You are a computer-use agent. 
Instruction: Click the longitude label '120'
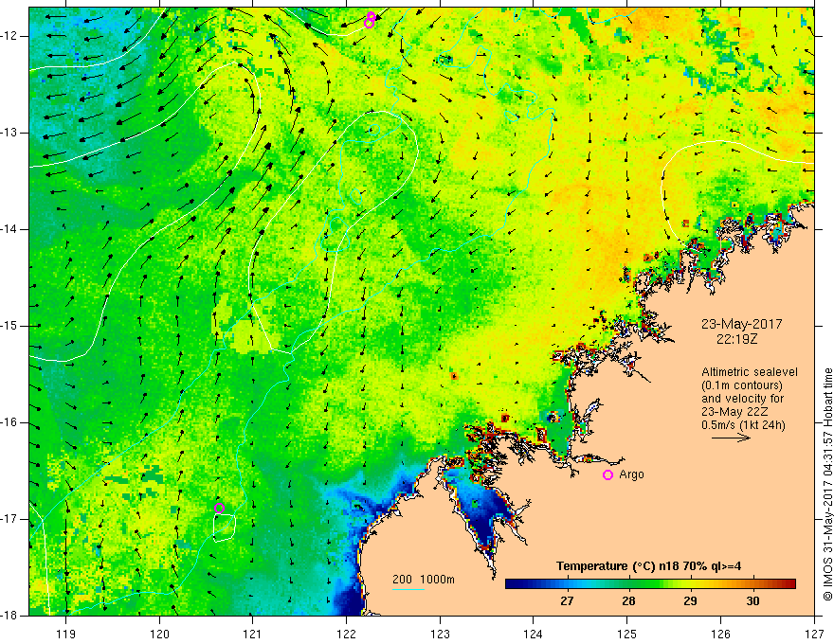point(159,634)
